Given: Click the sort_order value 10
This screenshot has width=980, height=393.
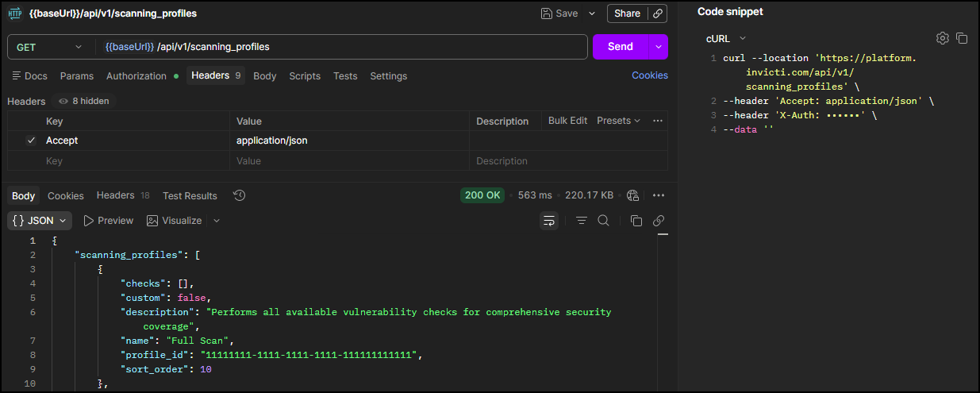Looking at the screenshot, I should (206, 369).
